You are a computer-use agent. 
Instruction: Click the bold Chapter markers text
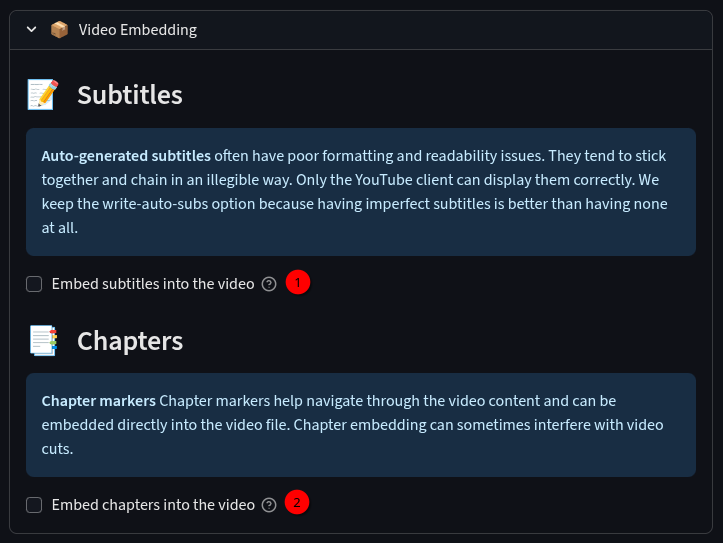tap(99, 401)
